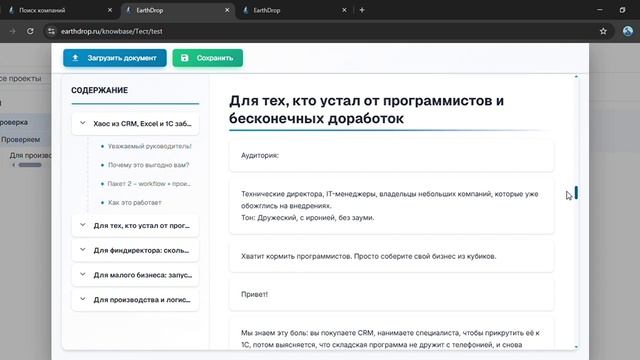The height and width of the screenshot is (360, 640).
Task: Click the scrollbar down arrow
Action: 576,347
